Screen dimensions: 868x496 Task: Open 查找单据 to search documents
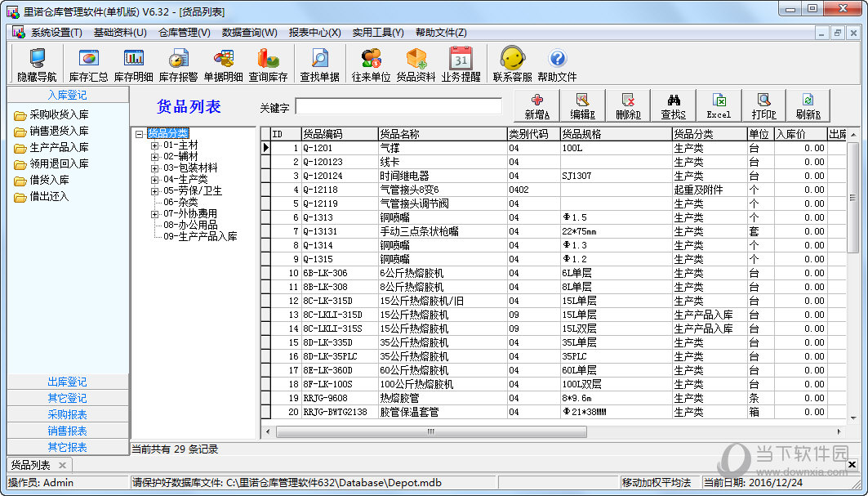pos(319,64)
